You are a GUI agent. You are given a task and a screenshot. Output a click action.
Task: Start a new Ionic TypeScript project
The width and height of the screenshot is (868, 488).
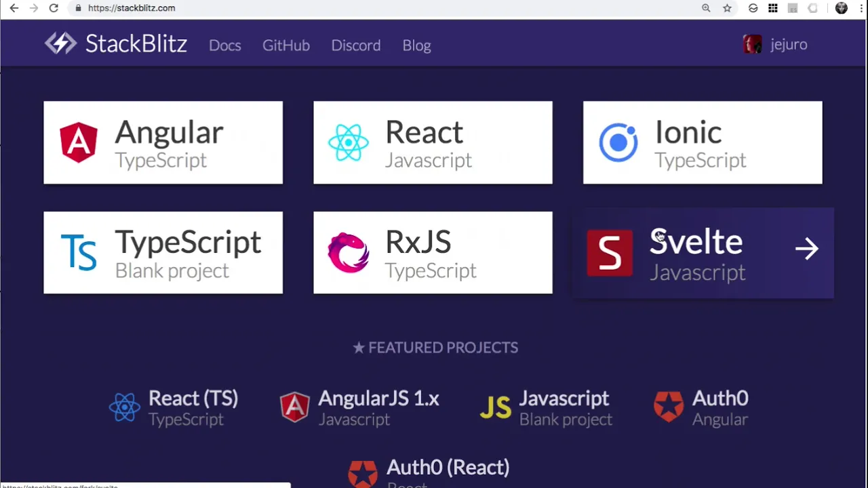pyautogui.click(x=703, y=142)
